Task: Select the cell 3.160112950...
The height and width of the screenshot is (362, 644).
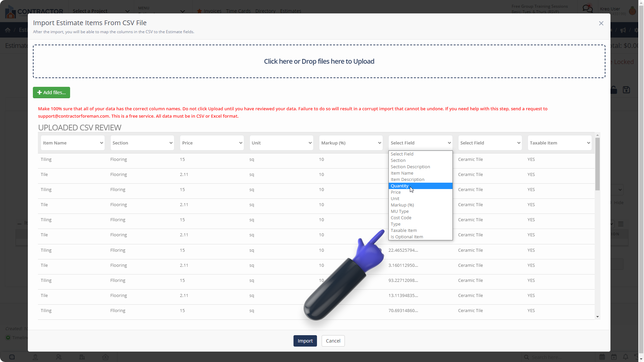Action: (403, 265)
